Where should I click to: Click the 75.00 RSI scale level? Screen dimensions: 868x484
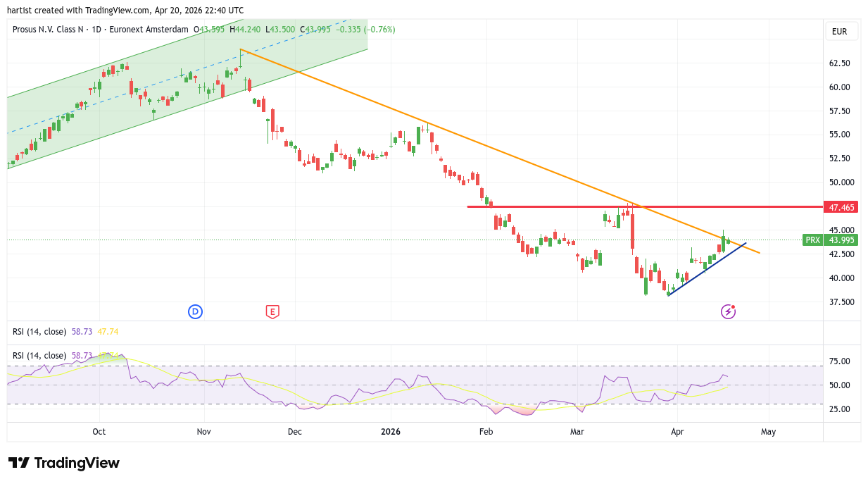pyautogui.click(x=839, y=361)
